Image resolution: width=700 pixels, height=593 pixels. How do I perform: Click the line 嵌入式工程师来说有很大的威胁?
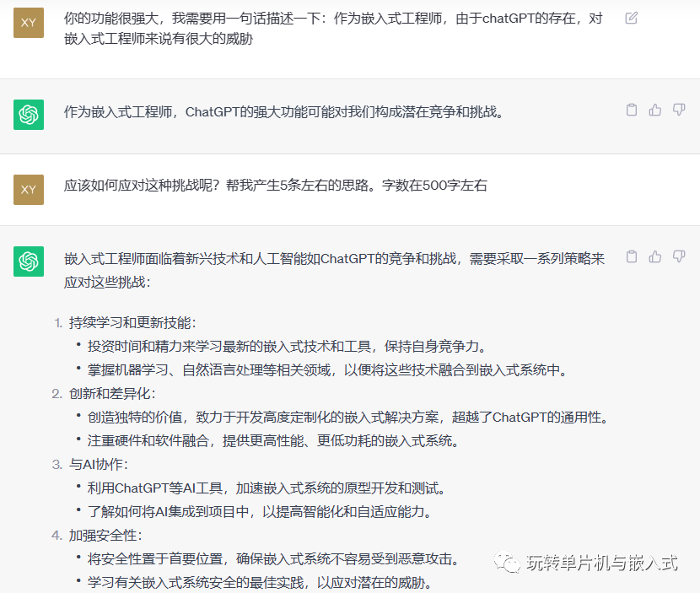coord(159,39)
